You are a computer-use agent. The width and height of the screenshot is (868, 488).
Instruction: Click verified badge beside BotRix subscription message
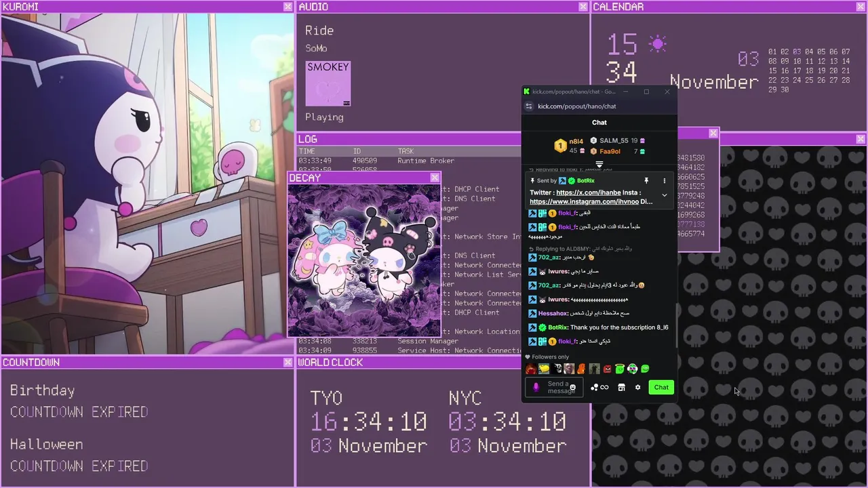point(542,327)
